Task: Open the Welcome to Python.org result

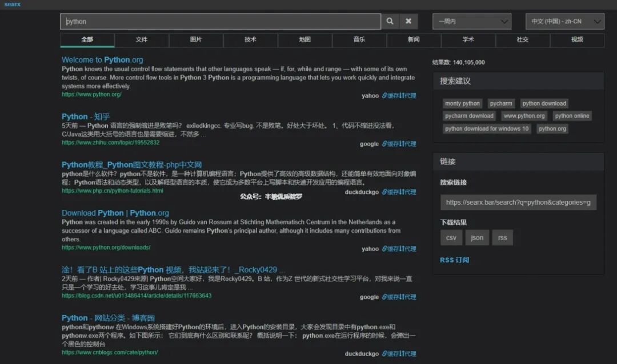Action: [x=102, y=60]
